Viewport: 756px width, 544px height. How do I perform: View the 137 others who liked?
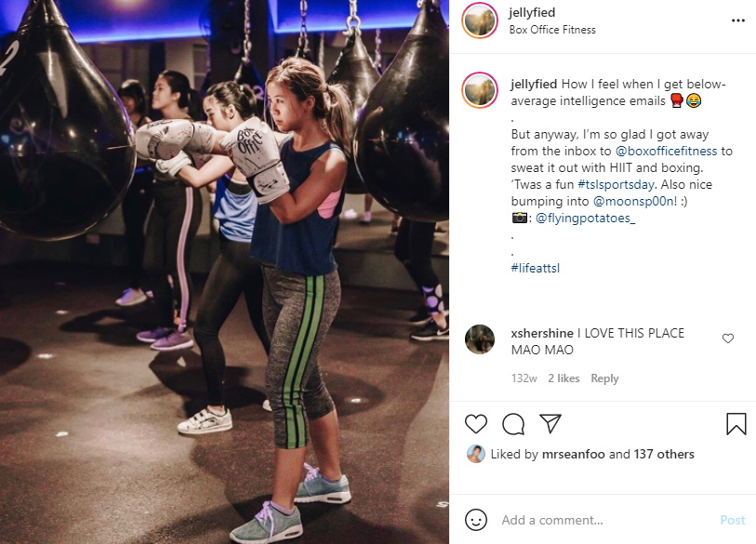(x=664, y=455)
